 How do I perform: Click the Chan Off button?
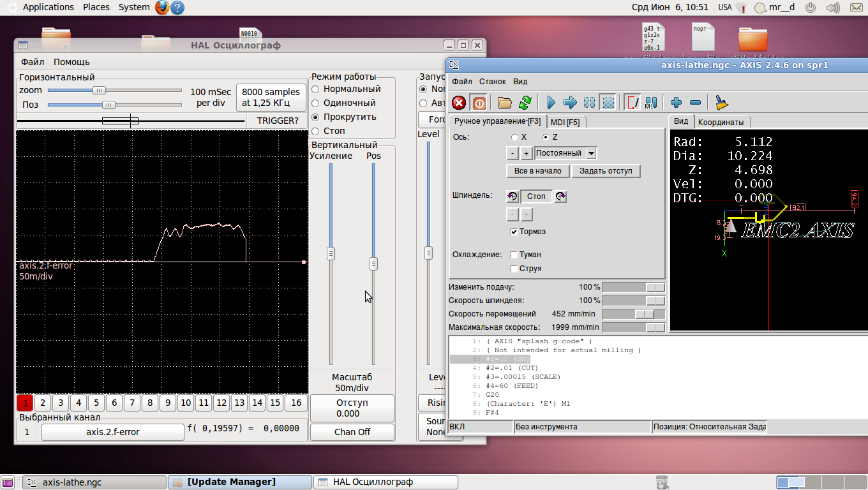click(352, 432)
